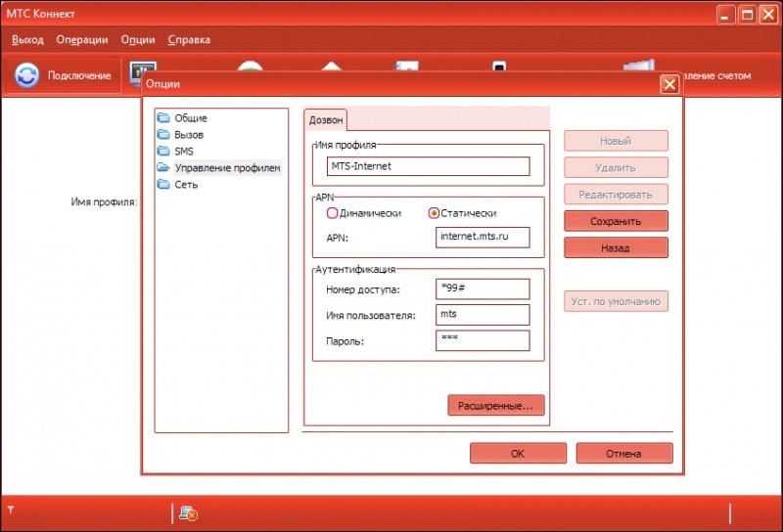Select Общие in the options tree
Screen dimensions: 783x532
coord(191,117)
